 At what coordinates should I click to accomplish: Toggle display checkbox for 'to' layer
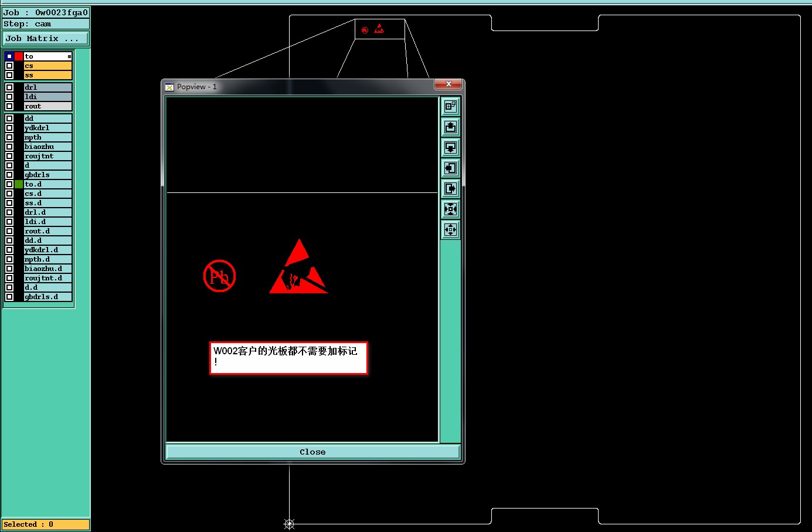tap(9, 56)
